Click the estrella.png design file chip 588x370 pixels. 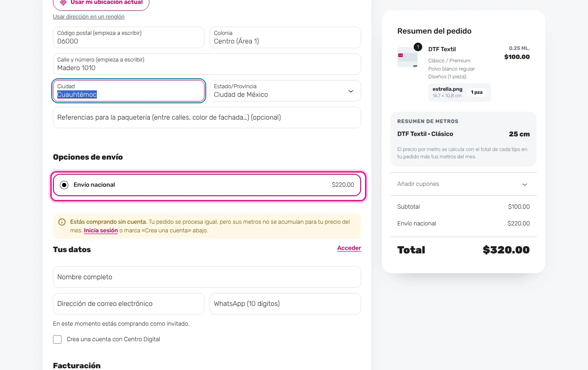(x=459, y=92)
